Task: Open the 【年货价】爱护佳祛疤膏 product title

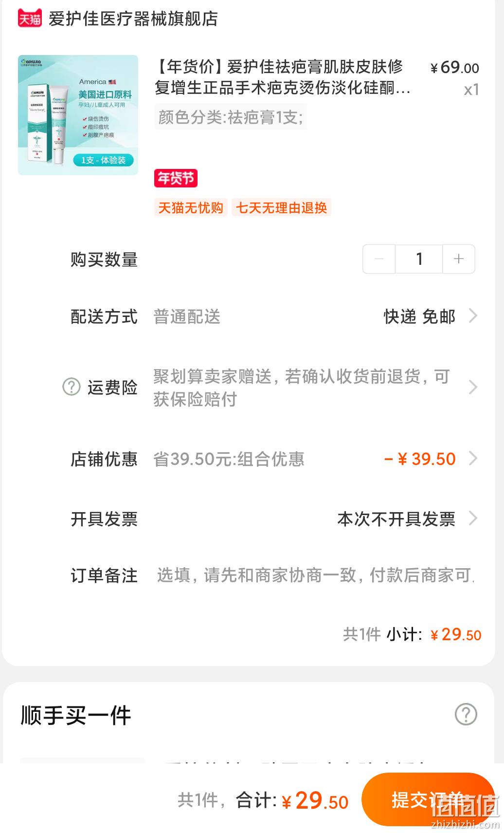Action: [x=283, y=77]
